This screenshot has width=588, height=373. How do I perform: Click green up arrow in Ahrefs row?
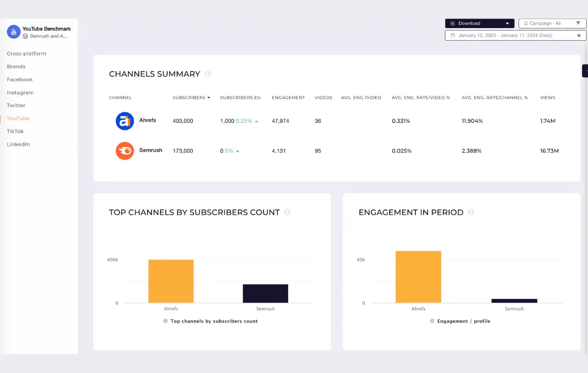click(x=256, y=121)
